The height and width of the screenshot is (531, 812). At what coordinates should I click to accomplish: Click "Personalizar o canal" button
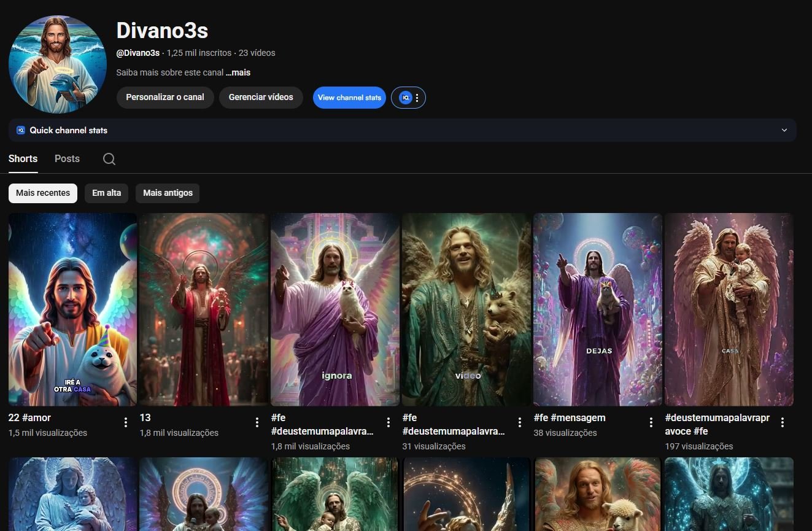165,97
